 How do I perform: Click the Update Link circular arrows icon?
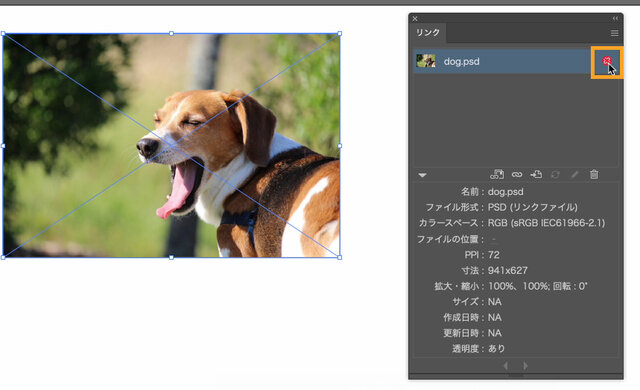(555, 175)
